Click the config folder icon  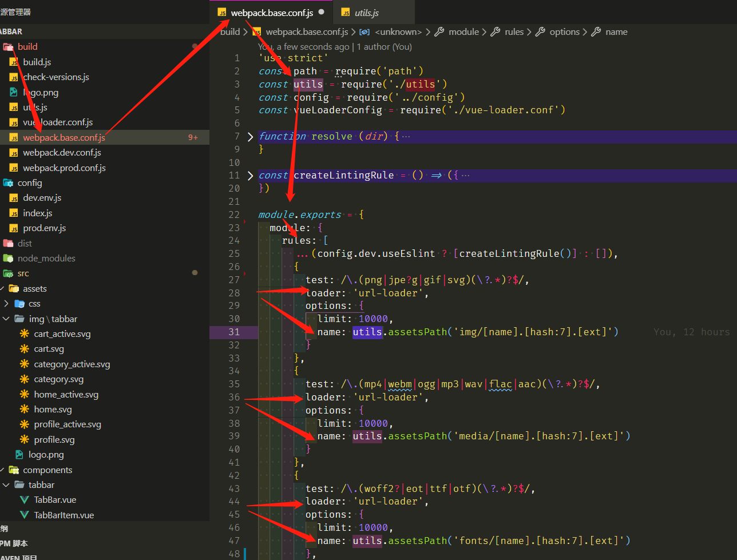click(x=8, y=183)
